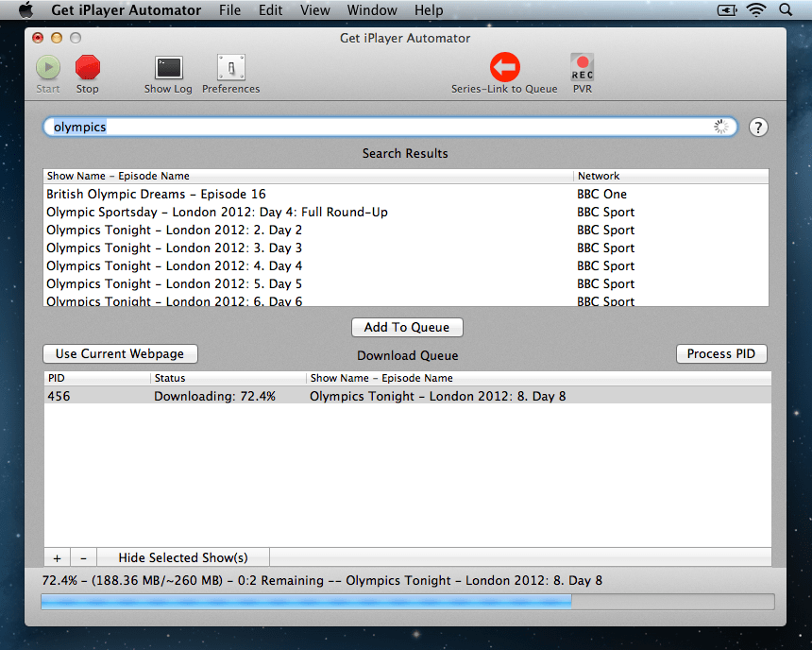Screen dimensions: 812x650
Task: Select Olympics Tonight London 2012: 6. Day 6
Action: pos(405,300)
